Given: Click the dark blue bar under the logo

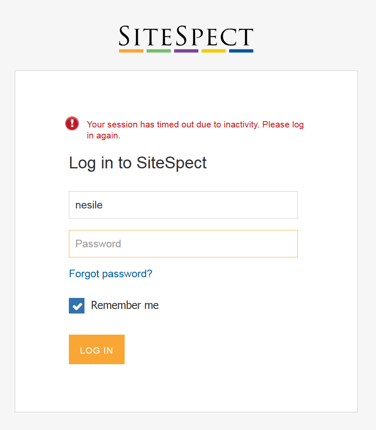Looking at the screenshot, I should [x=241, y=51].
